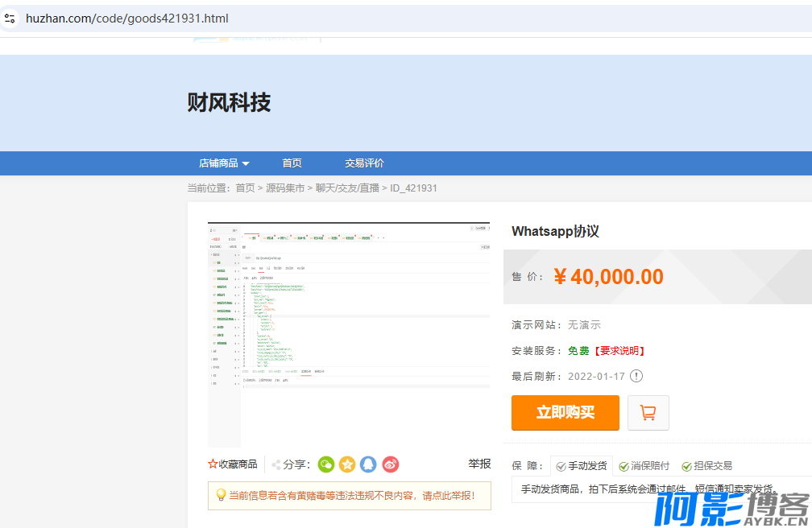Select the 担保交易 guarantee tab
The image size is (812, 528).
coord(707,466)
